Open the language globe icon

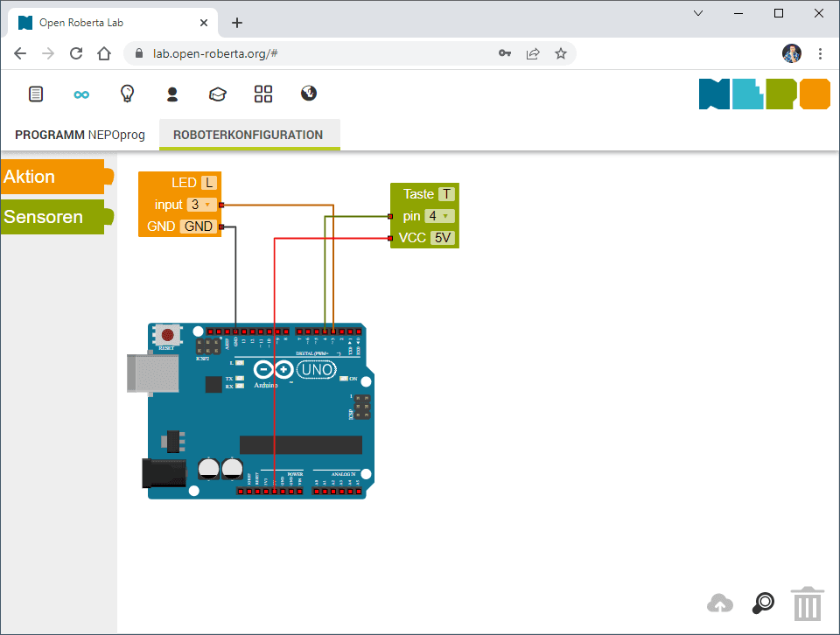[x=308, y=94]
